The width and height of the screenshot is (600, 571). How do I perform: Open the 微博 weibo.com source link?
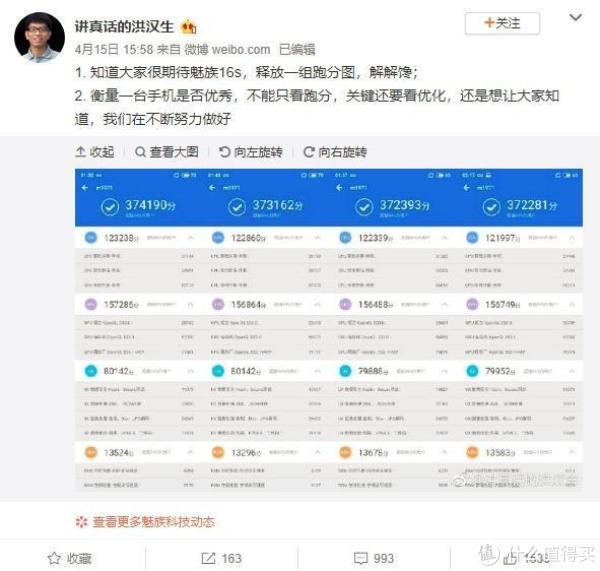[x=227, y=49]
